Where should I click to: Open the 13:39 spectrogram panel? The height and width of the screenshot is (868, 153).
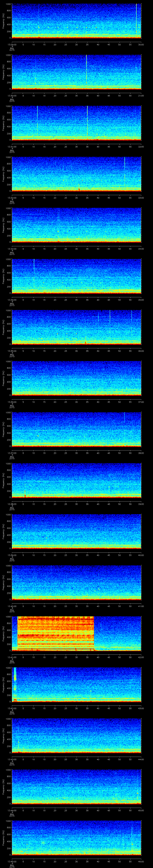point(76,531)
